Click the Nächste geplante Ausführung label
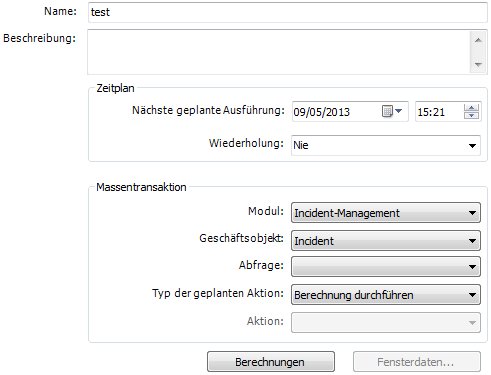Viewport: 491px width, 375px height. point(208,110)
